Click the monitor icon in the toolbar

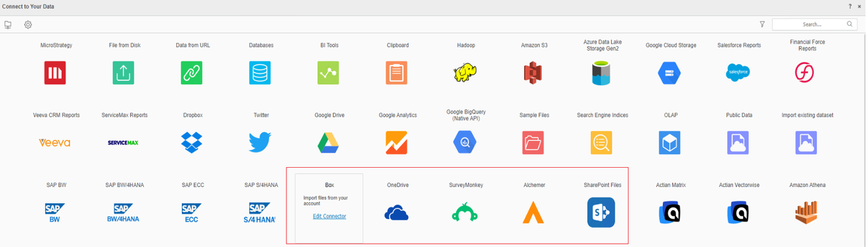(x=8, y=24)
